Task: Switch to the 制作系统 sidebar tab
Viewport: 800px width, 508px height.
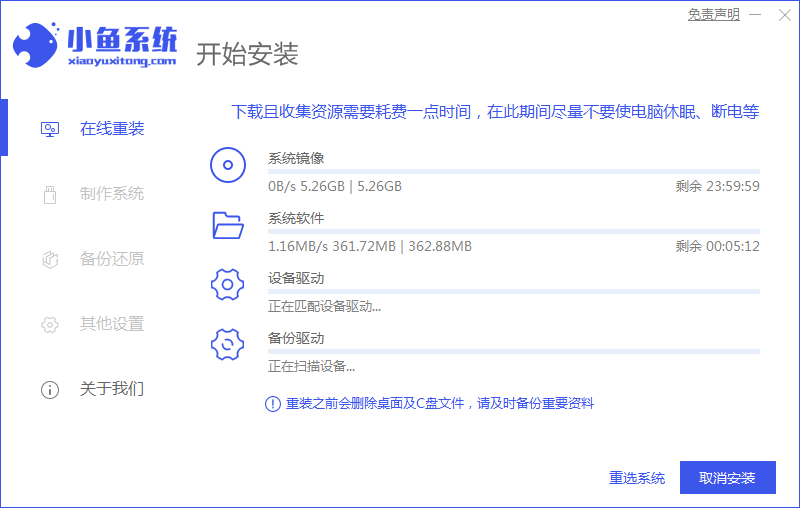Action: (x=111, y=194)
